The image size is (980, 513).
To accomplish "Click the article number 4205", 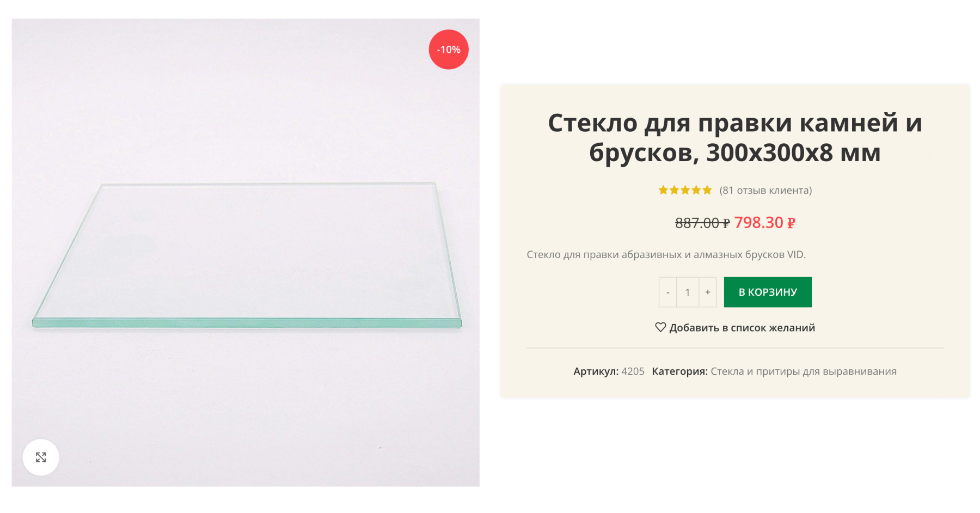I will point(632,371).
